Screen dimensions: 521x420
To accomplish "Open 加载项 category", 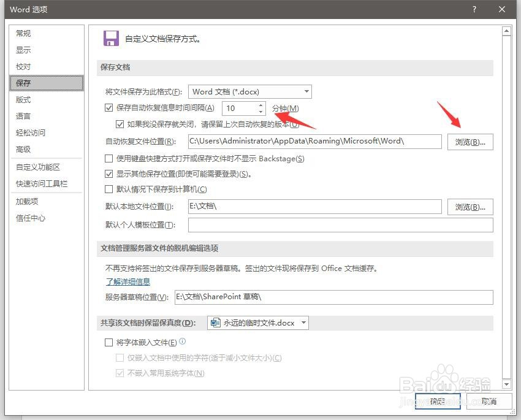I will (x=47, y=201).
